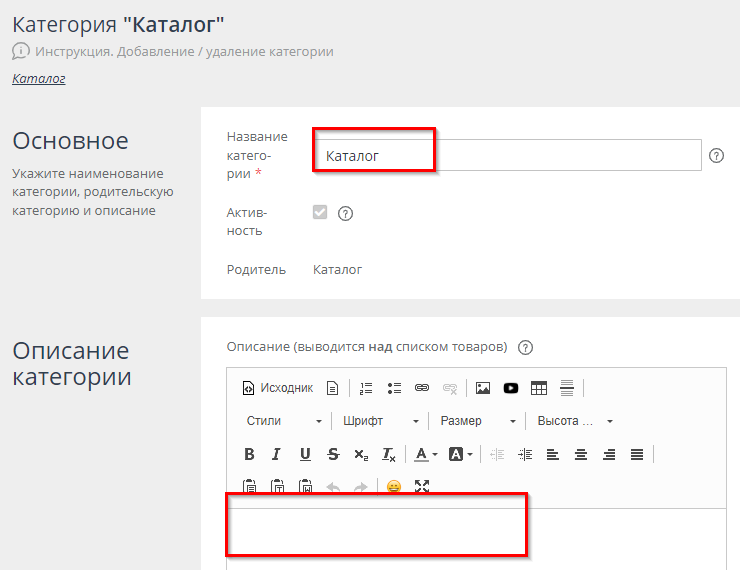The height and width of the screenshot is (570, 740).
Task: Expand the Высота line-height dropdown
Action: click(x=575, y=421)
